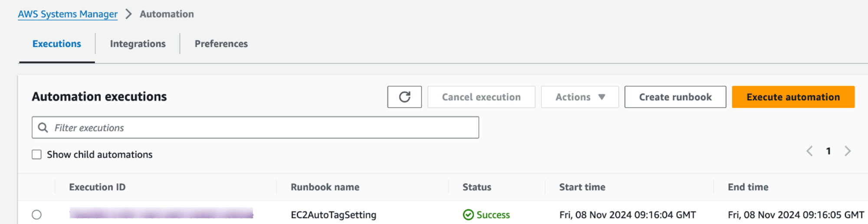Click the 09:16:05 GMT end time cell

[x=796, y=215]
